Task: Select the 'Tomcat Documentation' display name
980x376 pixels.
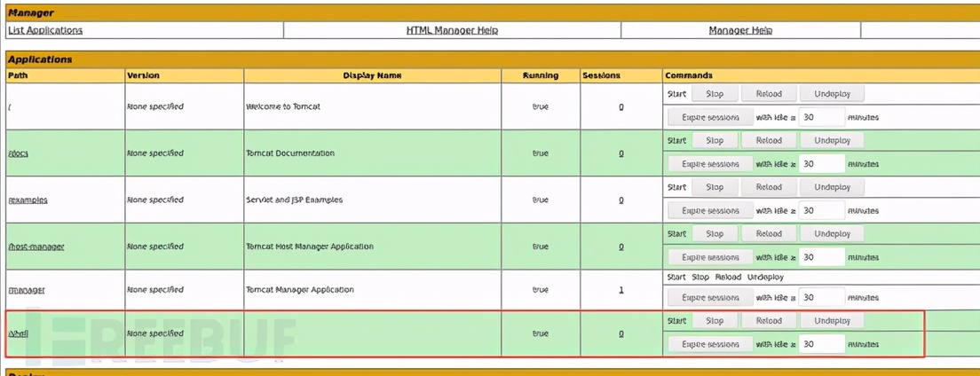Action: 290,153
